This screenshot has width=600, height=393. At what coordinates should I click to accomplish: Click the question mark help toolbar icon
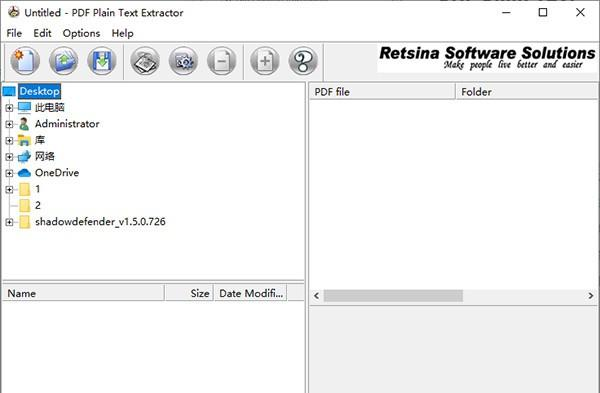point(303,61)
